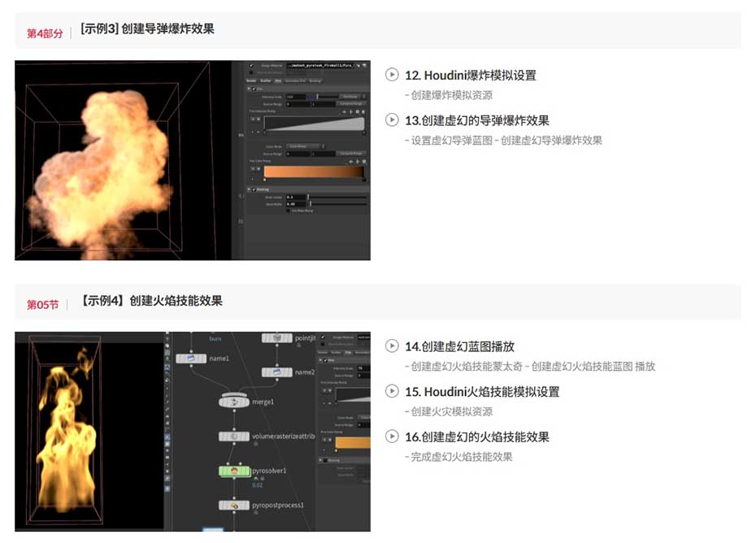This screenshot has height=543, width=756.
Task: Play lesson 16 创建虚幻的火焰技能效果
Action: [x=392, y=437]
